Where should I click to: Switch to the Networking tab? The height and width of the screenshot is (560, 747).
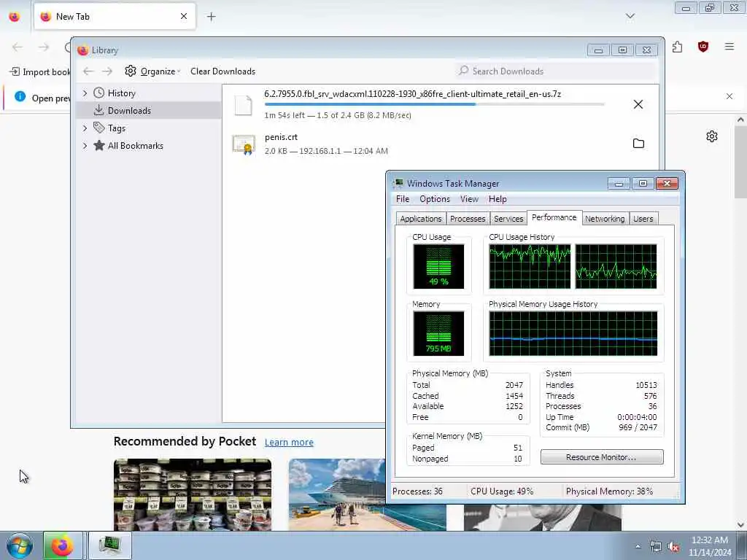pyautogui.click(x=605, y=219)
